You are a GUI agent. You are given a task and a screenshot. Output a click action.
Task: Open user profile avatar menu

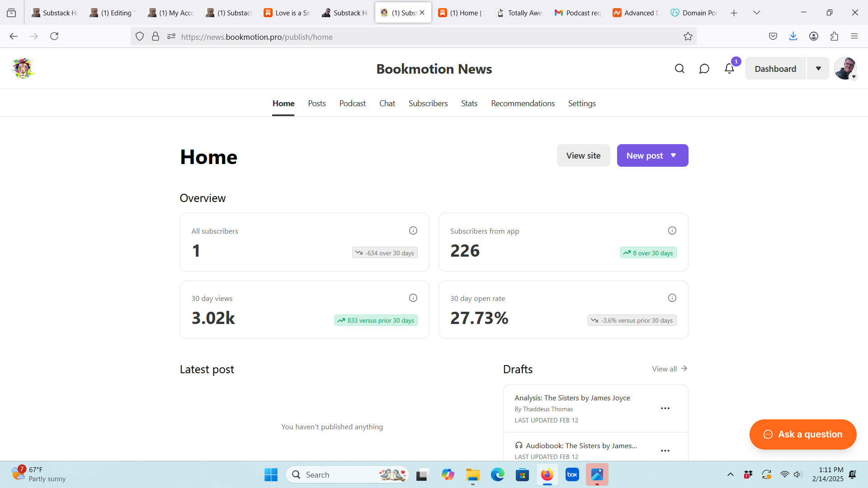[845, 68]
